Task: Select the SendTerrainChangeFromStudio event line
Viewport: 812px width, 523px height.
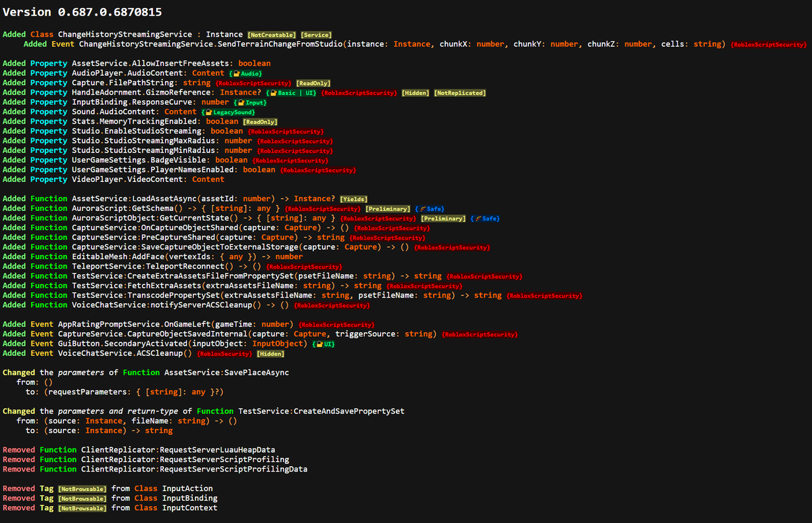Action: [x=415, y=44]
